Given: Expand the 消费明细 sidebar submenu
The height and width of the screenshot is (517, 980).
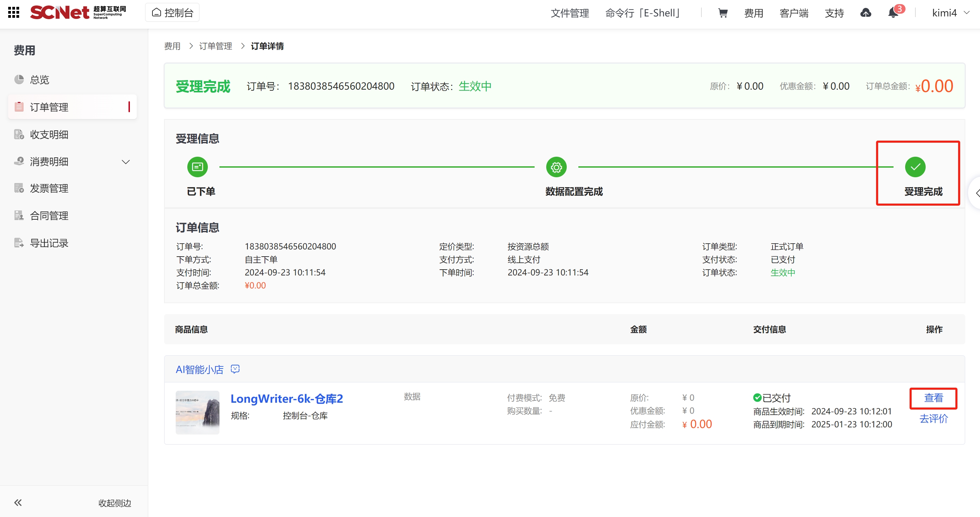Looking at the screenshot, I should tap(125, 162).
